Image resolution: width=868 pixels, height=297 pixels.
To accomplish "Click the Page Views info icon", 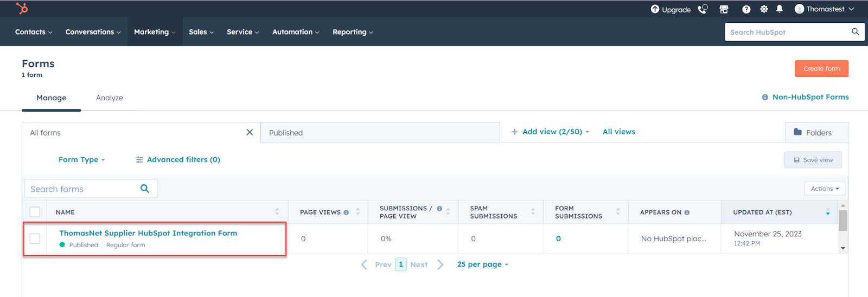I will 346,212.
